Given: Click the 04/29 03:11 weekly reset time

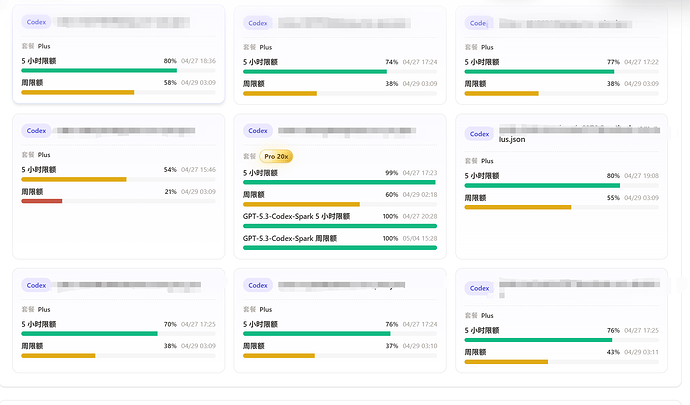Looking at the screenshot, I should tap(641, 352).
